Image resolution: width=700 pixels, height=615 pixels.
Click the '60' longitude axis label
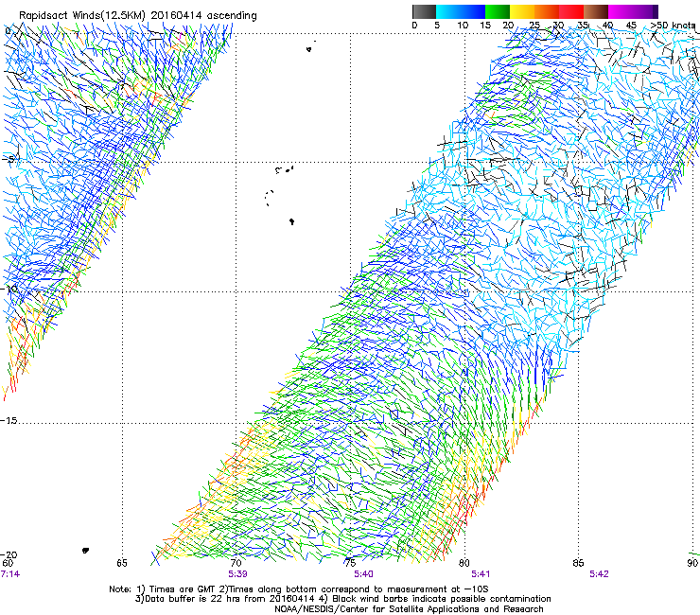[8, 563]
